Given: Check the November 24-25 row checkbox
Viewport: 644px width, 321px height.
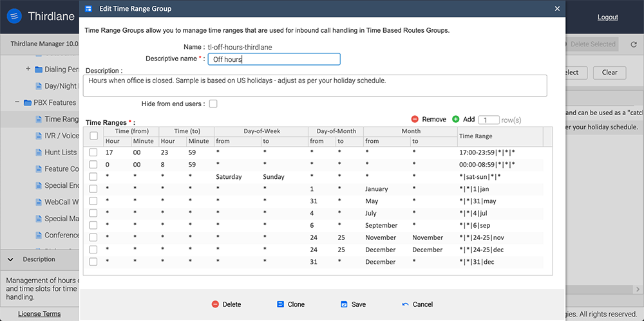Looking at the screenshot, I should click(93, 237).
